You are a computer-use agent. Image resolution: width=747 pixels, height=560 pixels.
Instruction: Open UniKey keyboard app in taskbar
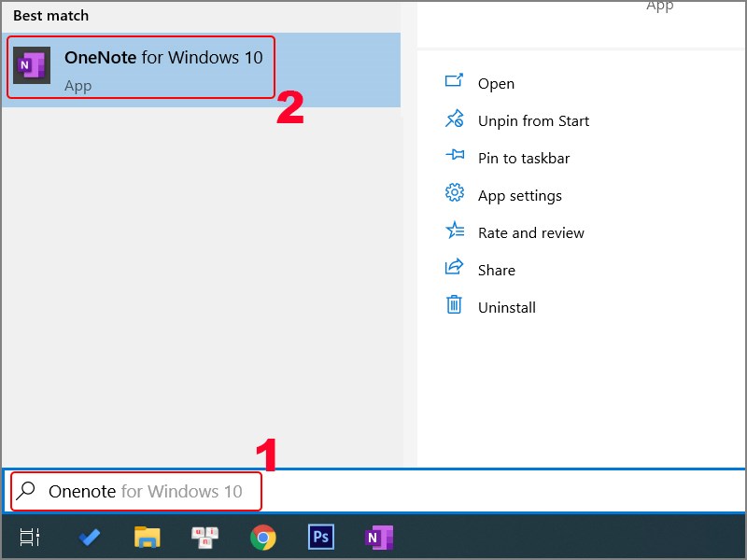coord(204,538)
